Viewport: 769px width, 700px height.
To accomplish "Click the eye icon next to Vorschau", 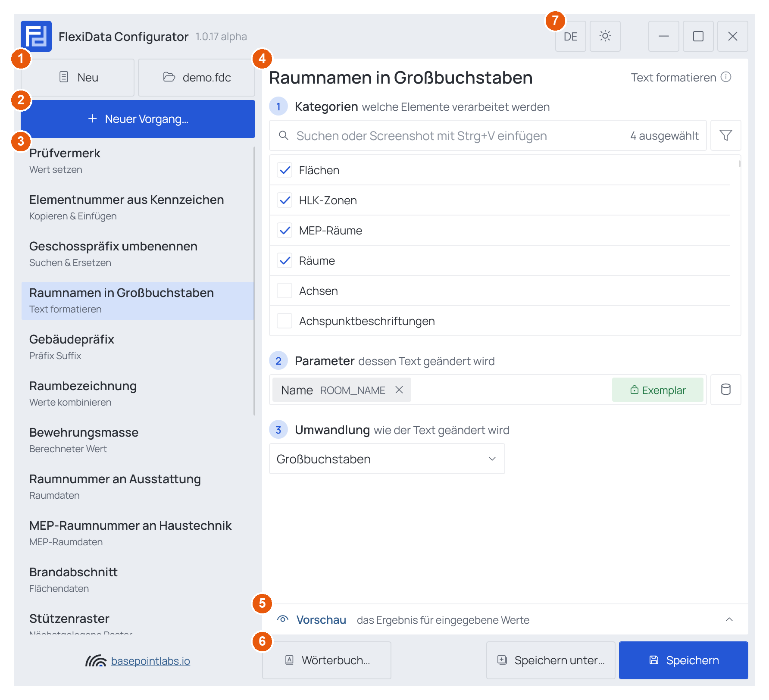I will (283, 619).
